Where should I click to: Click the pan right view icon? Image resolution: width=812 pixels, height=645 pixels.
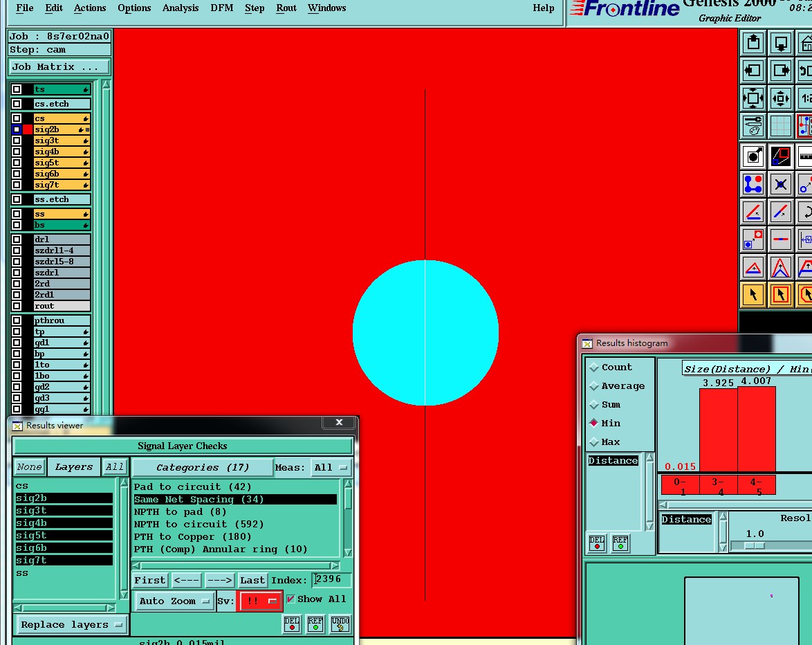click(x=780, y=70)
